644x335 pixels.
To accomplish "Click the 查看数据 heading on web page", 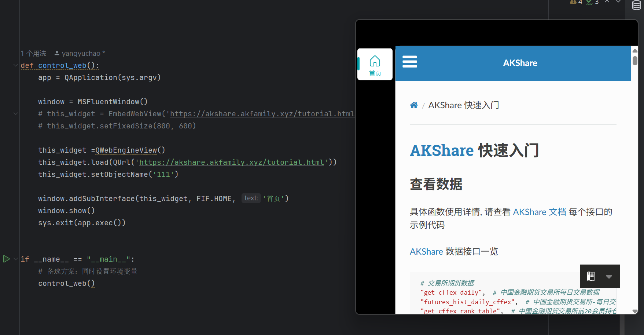I will click(x=436, y=184).
